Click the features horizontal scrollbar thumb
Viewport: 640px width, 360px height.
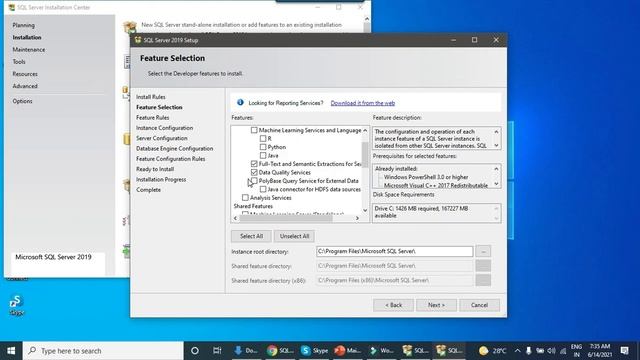pyautogui.click(x=286, y=218)
